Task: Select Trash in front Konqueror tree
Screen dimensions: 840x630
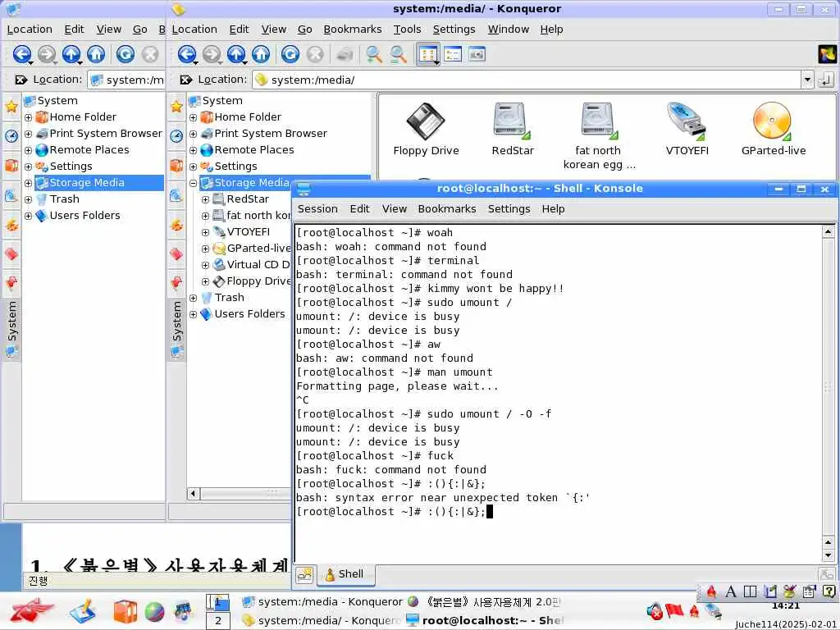Action: [230, 298]
